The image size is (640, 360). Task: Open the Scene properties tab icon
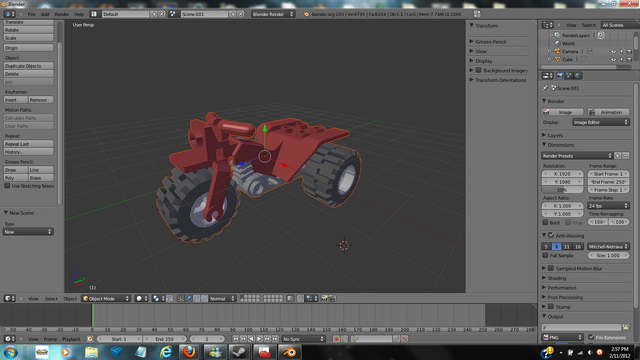point(569,76)
